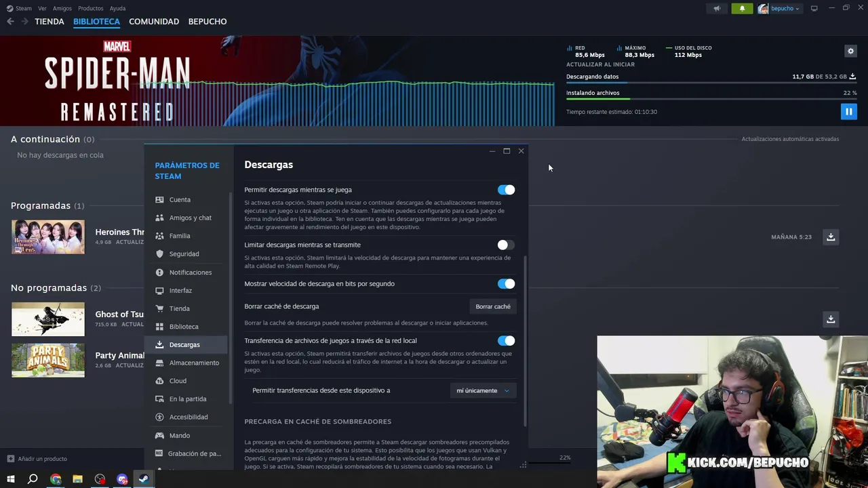This screenshot has height=488, width=868.
Task: Open Amigos y chat settings
Action: coord(189,218)
